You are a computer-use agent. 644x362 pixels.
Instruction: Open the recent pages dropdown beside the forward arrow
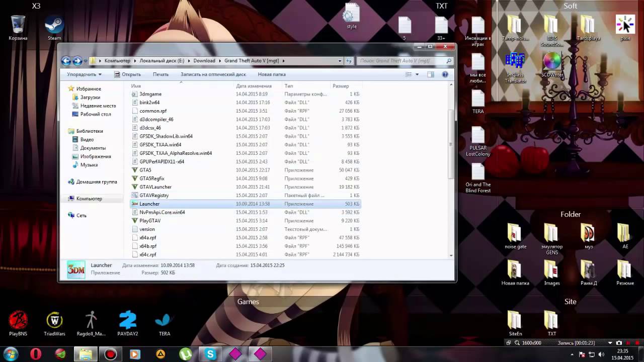(86, 61)
